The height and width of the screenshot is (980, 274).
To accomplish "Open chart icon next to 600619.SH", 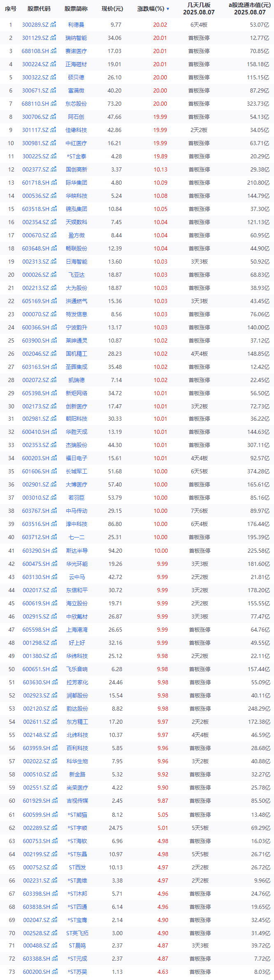I will coord(54,603).
